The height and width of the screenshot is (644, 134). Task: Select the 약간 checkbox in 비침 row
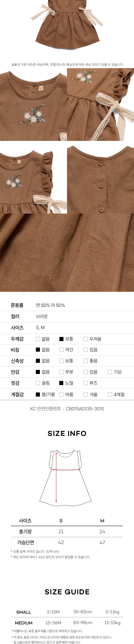point(61,350)
